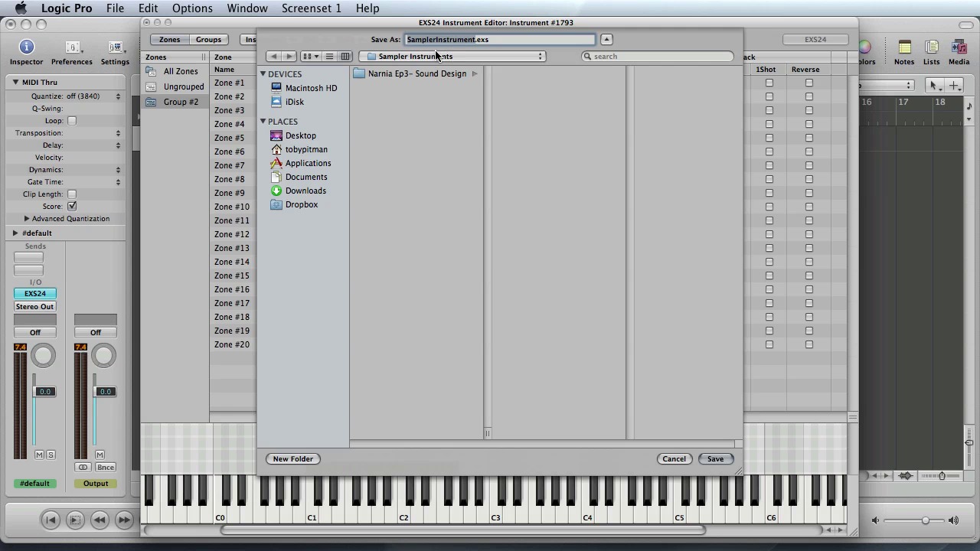Open the Sampler Instruments location dropdown
Image resolution: width=980 pixels, height=551 pixels.
[452, 56]
